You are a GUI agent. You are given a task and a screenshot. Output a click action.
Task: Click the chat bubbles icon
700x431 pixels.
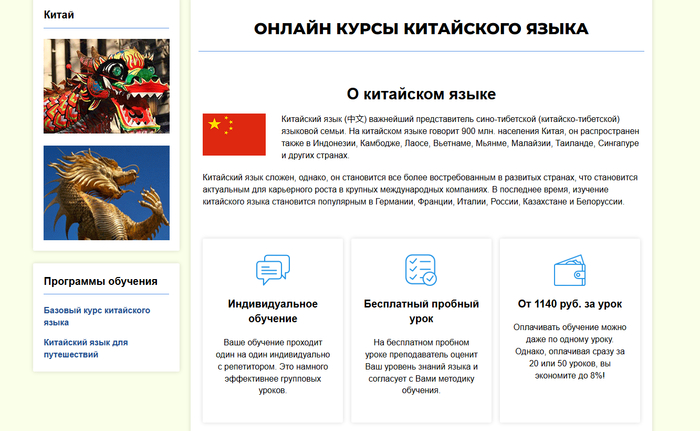[x=272, y=271]
